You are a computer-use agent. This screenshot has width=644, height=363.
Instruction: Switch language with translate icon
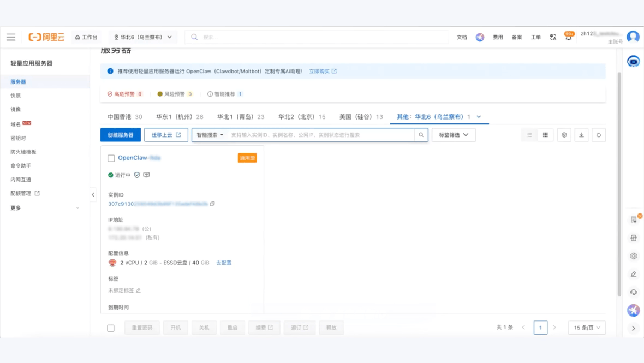553,37
